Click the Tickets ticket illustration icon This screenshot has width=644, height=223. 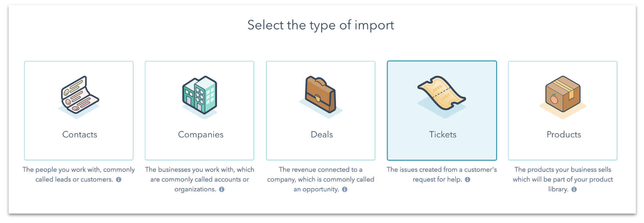point(442,97)
